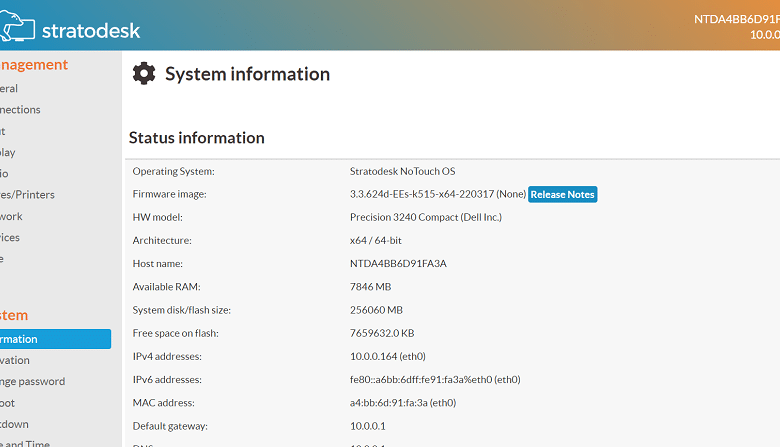
Task: Click the flash size value 256060 MB
Action: tap(376, 310)
